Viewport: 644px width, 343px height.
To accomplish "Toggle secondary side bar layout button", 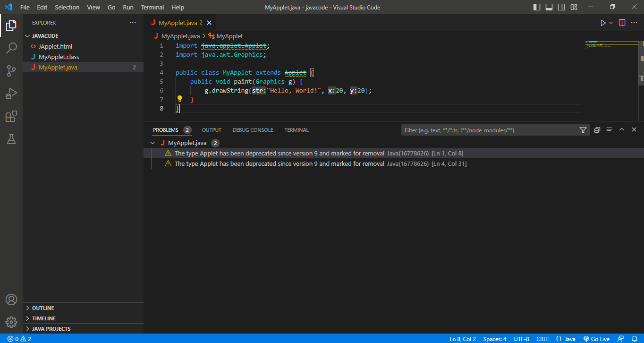I will click(561, 7).
